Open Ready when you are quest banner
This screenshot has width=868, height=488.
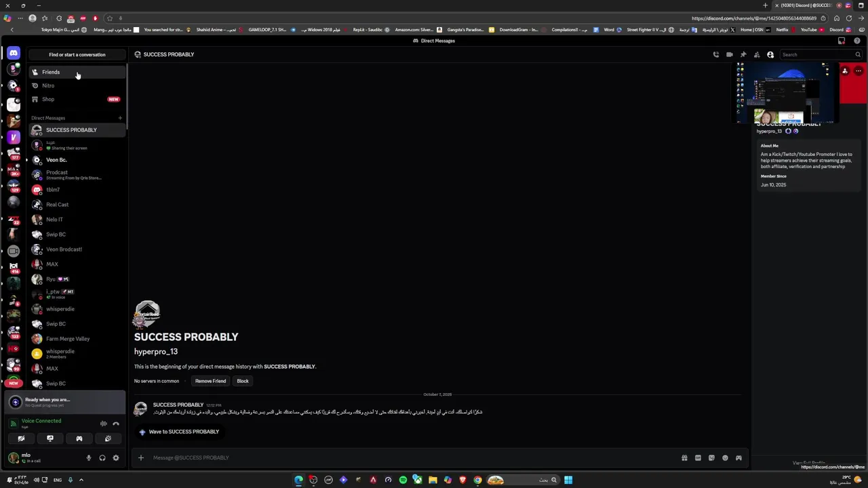tap(65, 402)
